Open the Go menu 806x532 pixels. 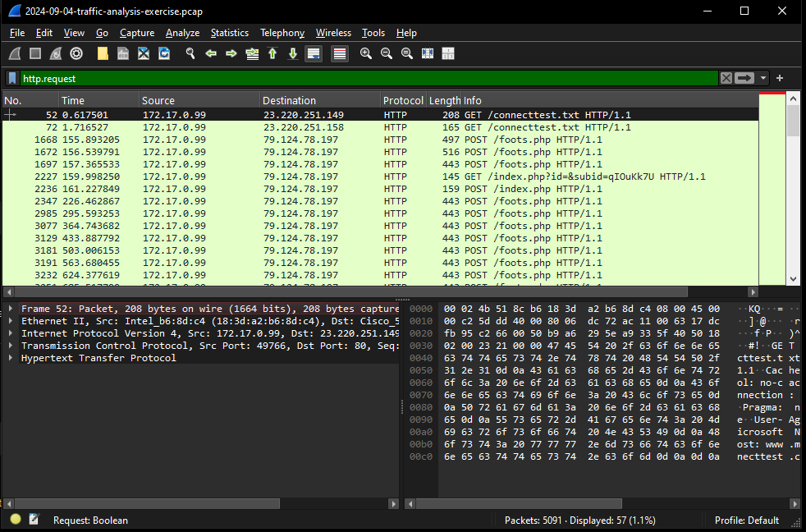[102, 33]
